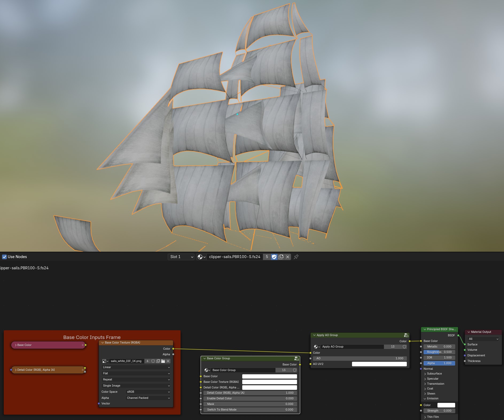Screen dimensions: 504x420
Task: Open the Color Space sRGB dropdown
Action: tap(148, 392)
